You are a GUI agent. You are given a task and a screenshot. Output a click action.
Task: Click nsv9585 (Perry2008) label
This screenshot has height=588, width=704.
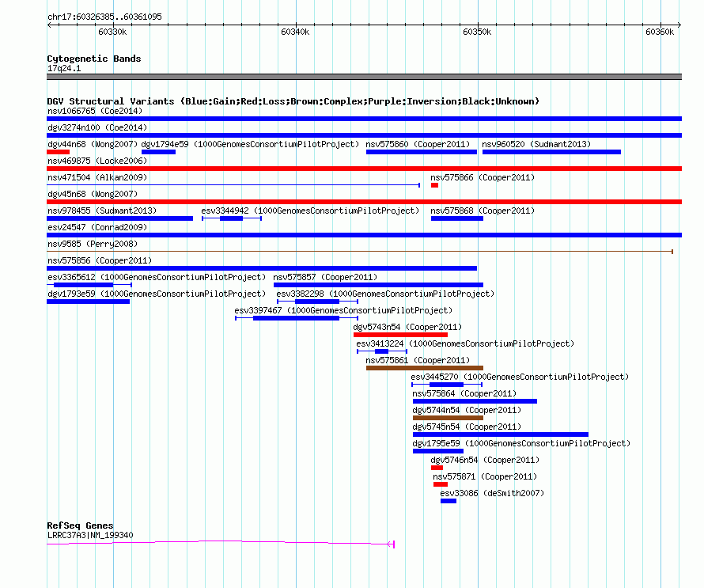pos(92,244)
